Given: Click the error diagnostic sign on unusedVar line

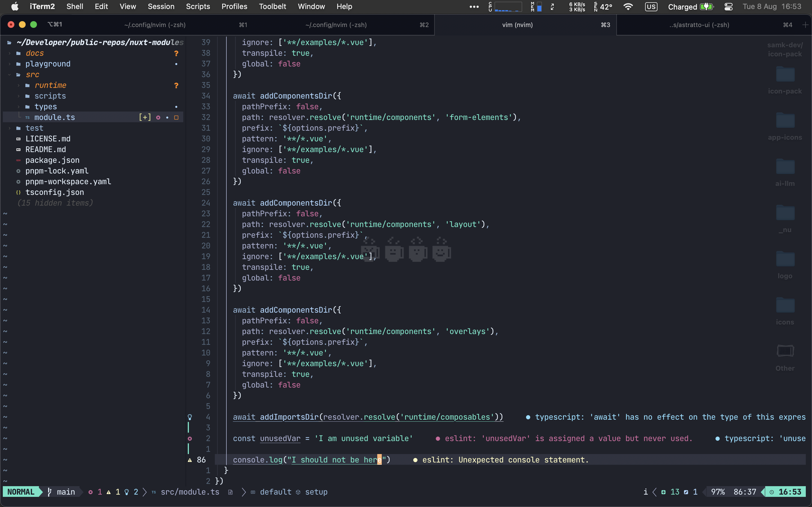Looking at the screenshot, I should point(189,438).
